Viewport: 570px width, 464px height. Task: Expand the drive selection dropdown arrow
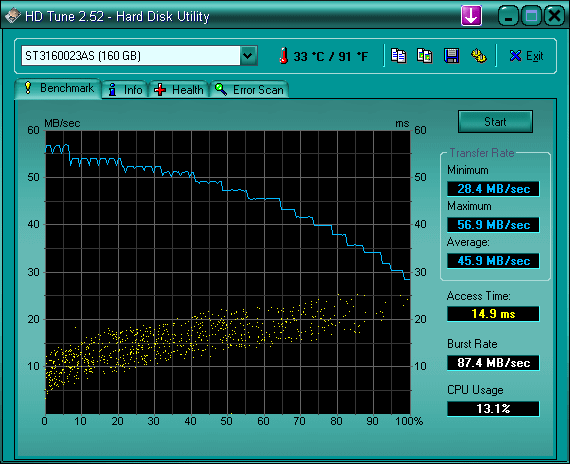click(249, 56)
